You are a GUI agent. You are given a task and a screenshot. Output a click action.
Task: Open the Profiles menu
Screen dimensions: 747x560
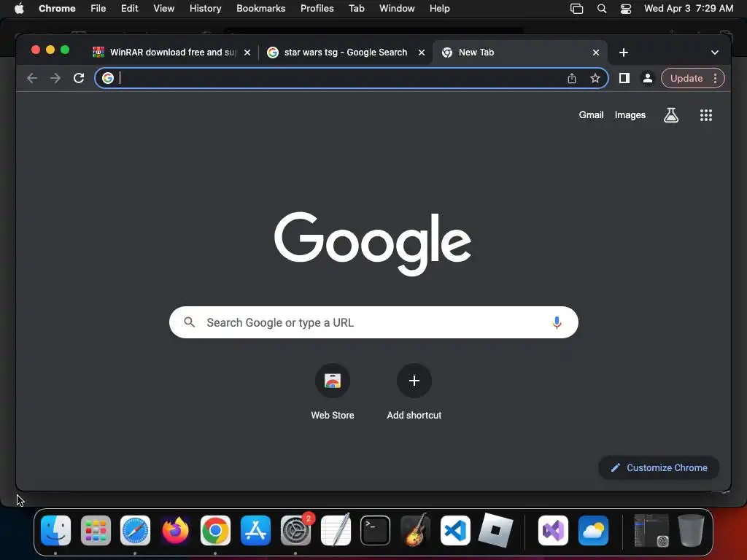317,8
